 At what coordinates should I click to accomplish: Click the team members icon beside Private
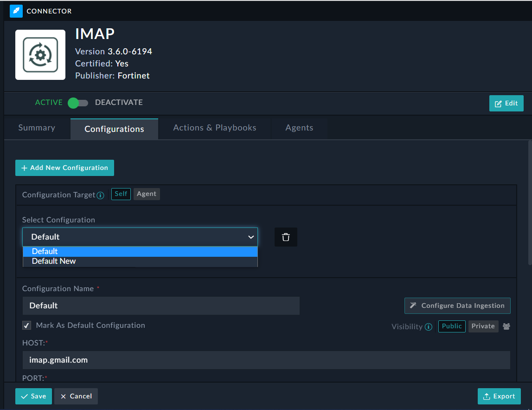pos(506,326)
